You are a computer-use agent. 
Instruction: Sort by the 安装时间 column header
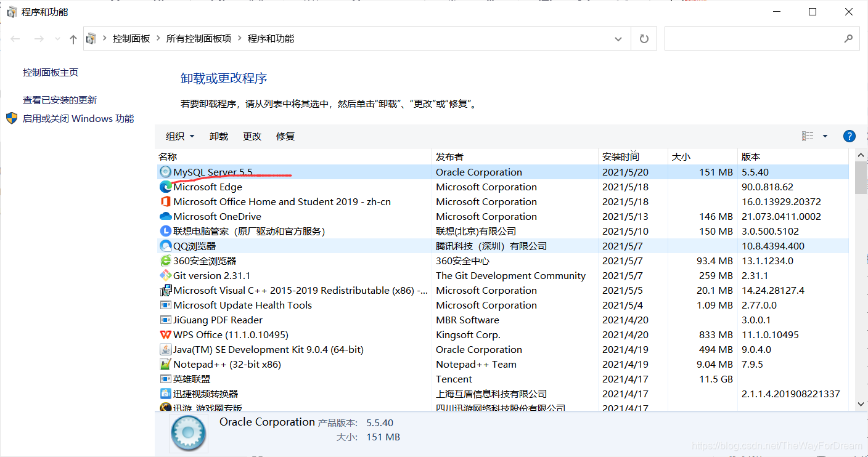633,156
